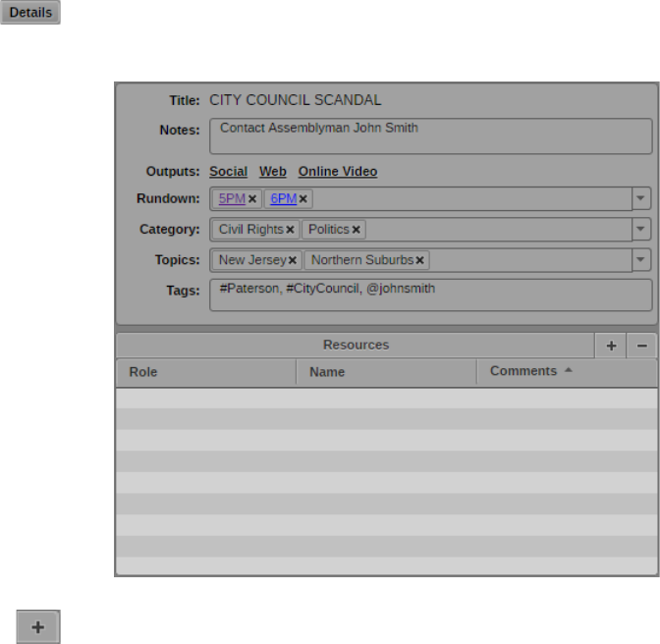Screen dimensions: 660x644
Task: Open the Online Video output link
Action: [x=338, y=172]
